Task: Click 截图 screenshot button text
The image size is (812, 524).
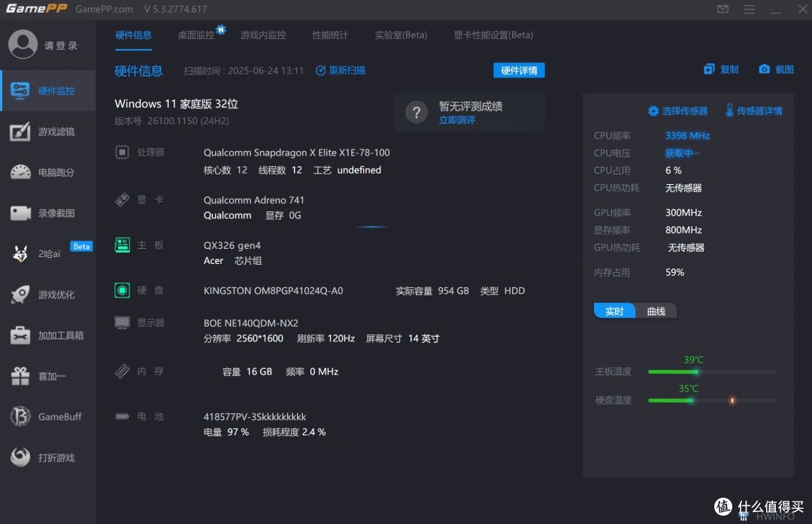Action: point(784,69)
